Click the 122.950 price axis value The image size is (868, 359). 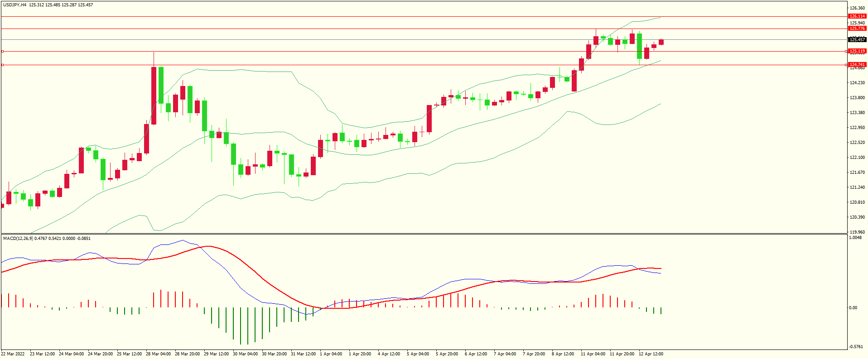pos(857,128)
